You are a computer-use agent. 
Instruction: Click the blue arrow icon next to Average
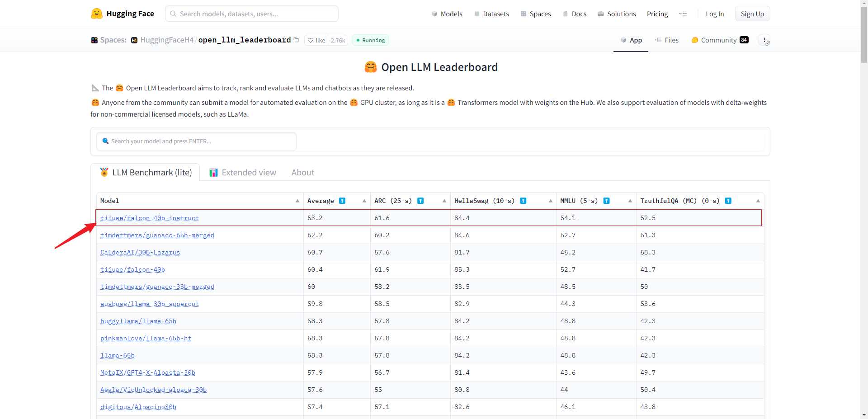[x=342, y=201]
